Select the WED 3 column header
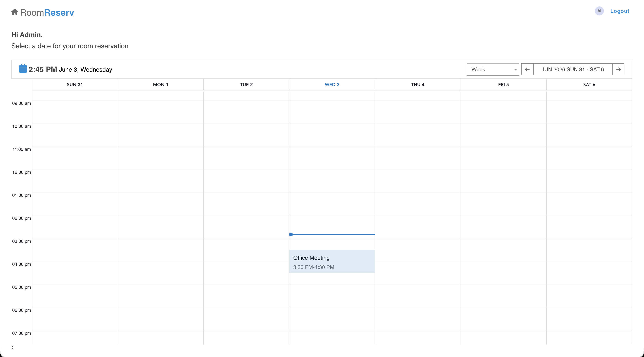 (x=332, y=85)
